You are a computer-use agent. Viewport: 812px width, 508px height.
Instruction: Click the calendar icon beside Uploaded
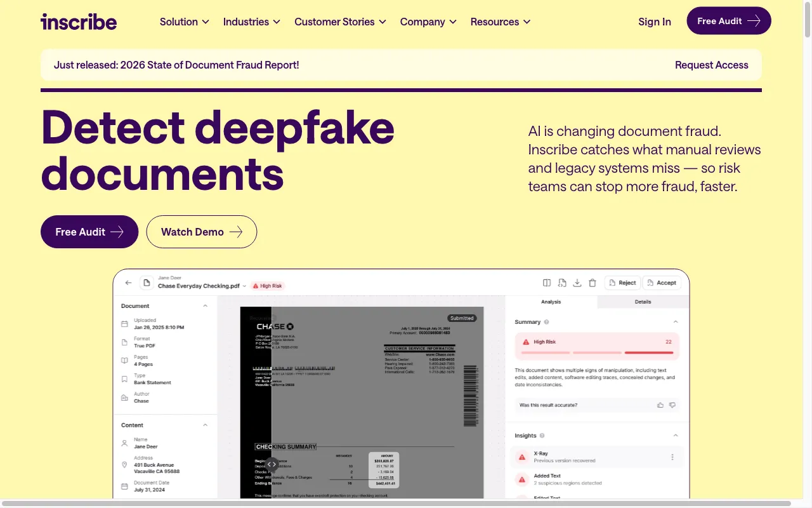tap(124, 324)
